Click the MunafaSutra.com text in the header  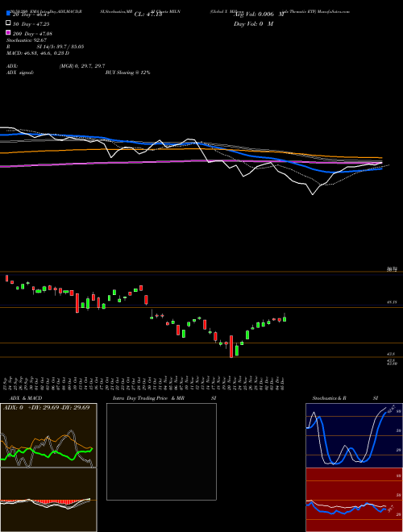(x=334, y=11)
